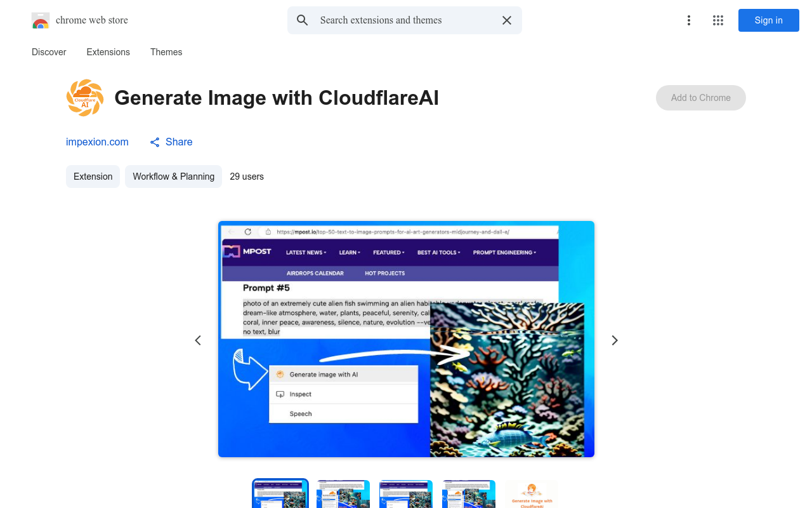Select the Workflow & Planning chip
Image resolution: width=812 pixels, height=508 pixels.
[x=174, y=177]
